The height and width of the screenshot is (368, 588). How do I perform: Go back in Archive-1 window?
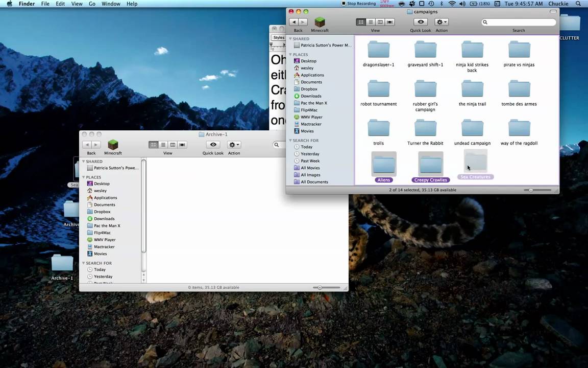point(87,145)
